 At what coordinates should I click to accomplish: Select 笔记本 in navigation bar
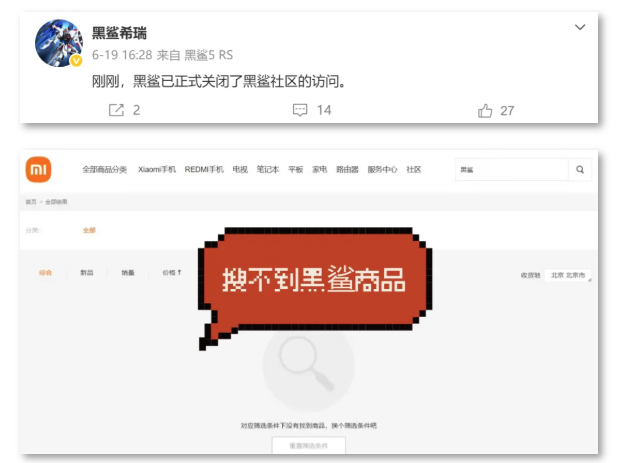(268, 170)
